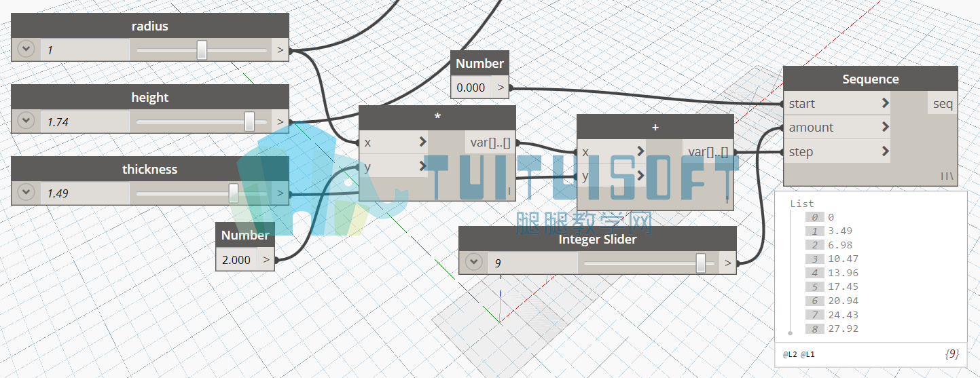
Task: Click the List header in preview bubble
Action: 802,204
